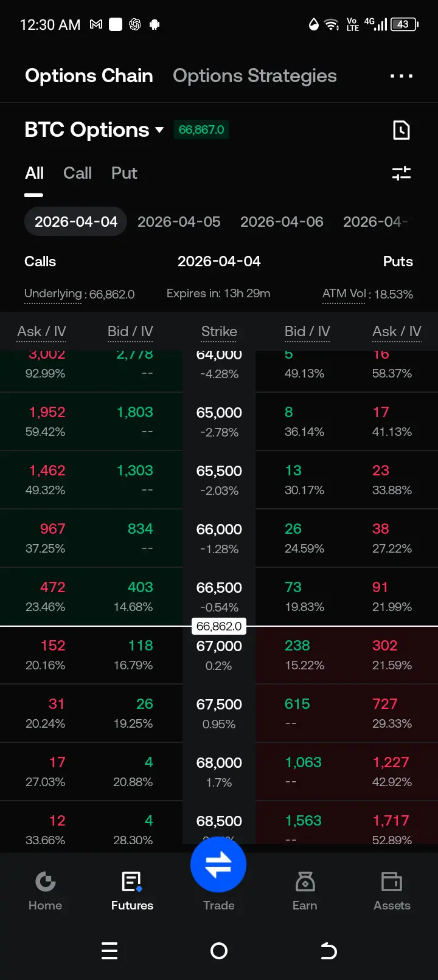Select expiry date 2026-04-06
This screenshot has height=980, width=438.
click(282, 222)
